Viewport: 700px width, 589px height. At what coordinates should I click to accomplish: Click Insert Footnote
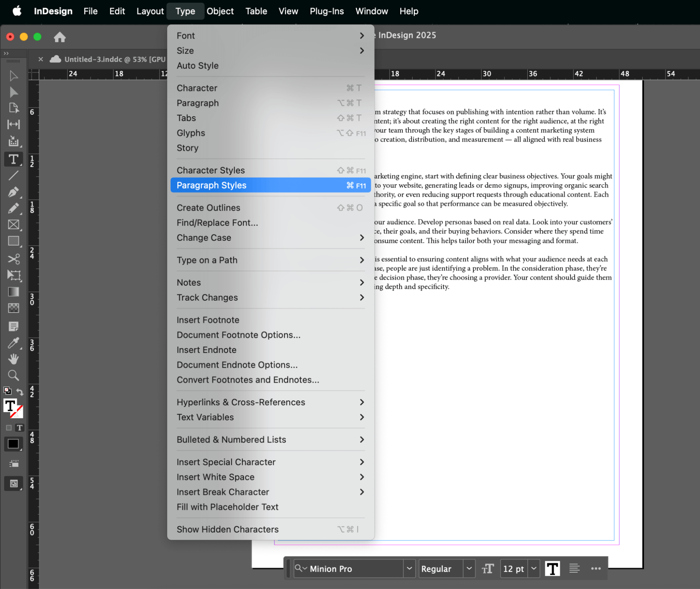point(208,320)
